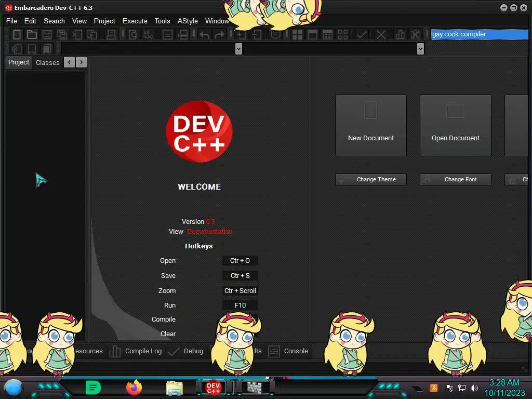Viewport: 532px width, 399px height.
Task: Click the Toggle Bookmark toolbar icon
Action: 32,49
